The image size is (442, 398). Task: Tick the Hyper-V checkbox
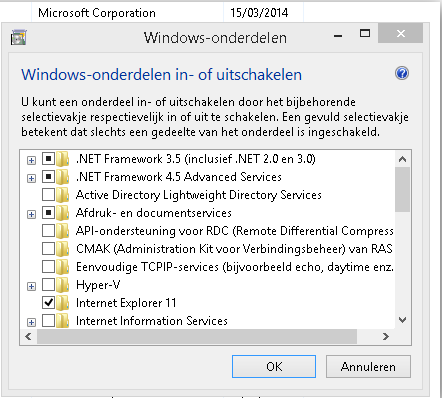click(48, 285)
